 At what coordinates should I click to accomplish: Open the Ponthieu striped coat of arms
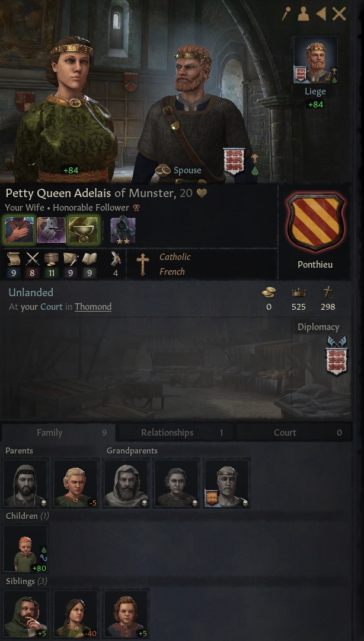pos(315,222)
